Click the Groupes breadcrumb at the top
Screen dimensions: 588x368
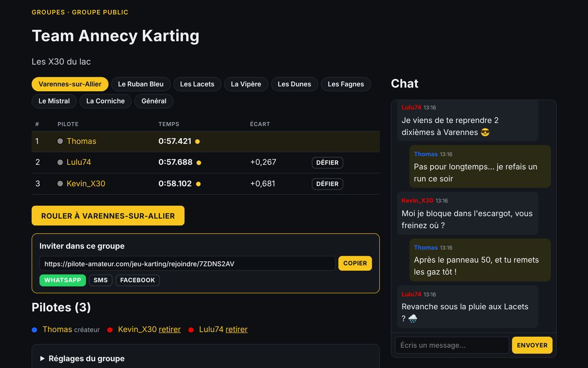48,12
